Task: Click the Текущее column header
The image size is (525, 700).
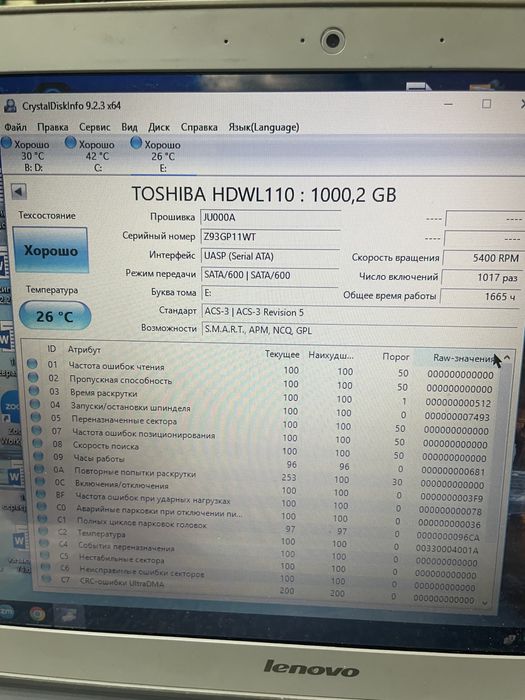Action: [x=282, y=354]
